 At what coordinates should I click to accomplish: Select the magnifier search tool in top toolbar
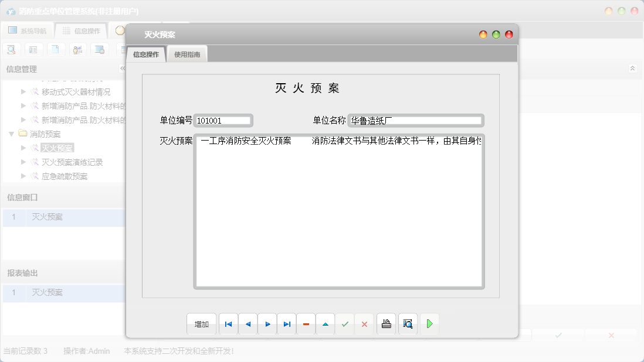point(11,49)
